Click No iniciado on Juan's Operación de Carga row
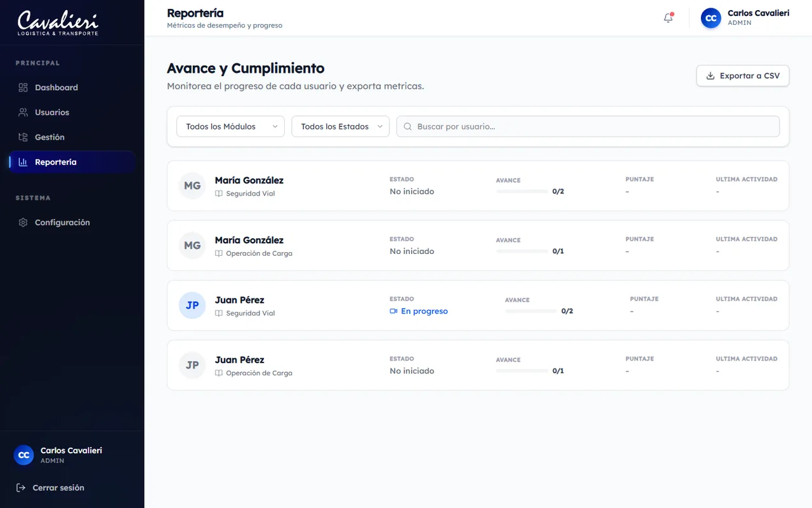 412,371
